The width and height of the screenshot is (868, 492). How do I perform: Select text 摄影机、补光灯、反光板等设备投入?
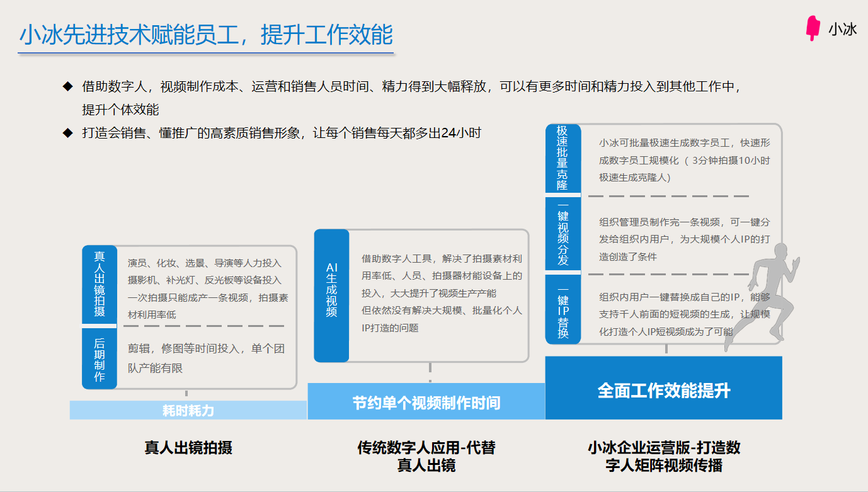point(205,280)
